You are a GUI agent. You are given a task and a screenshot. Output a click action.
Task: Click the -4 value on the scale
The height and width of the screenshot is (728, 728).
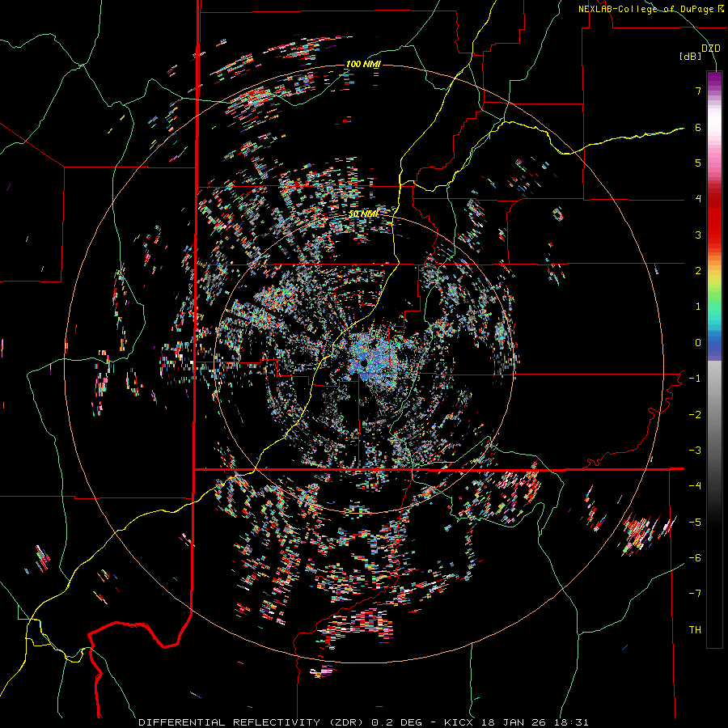tap(695, 486)
